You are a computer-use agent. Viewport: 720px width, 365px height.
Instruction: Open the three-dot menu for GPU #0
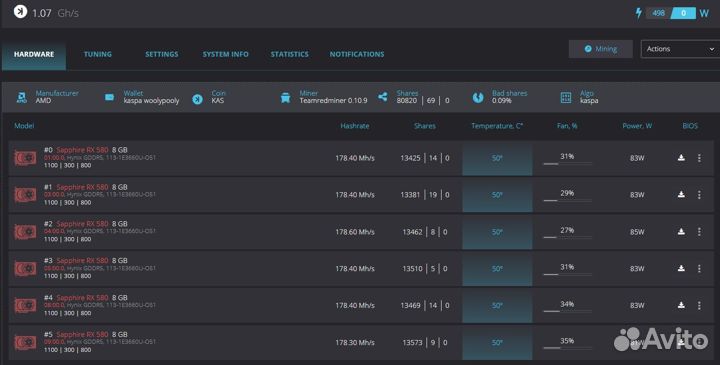[x=699, y=157]
